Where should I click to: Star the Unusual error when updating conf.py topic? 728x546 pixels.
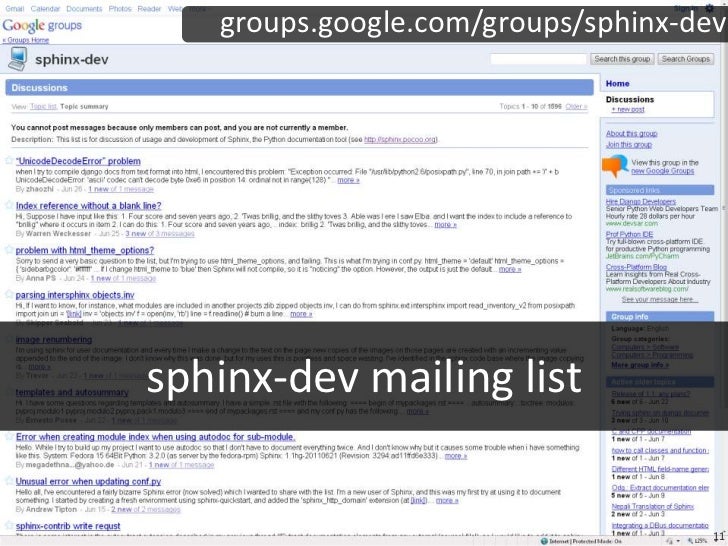click(9, 481)
